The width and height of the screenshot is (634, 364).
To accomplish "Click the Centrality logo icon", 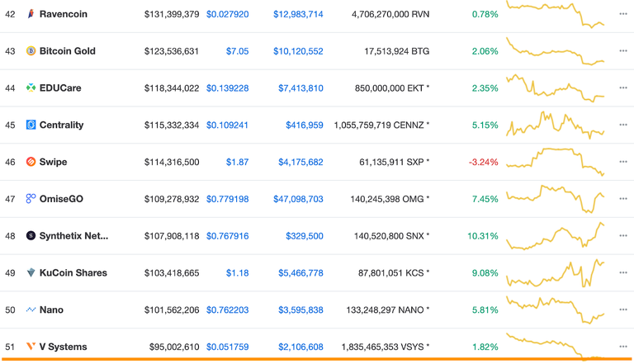I will click(31, 125).
